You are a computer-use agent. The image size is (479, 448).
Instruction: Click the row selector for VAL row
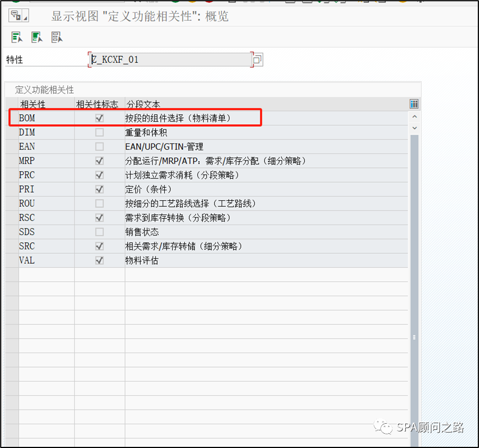coord(12,260)
